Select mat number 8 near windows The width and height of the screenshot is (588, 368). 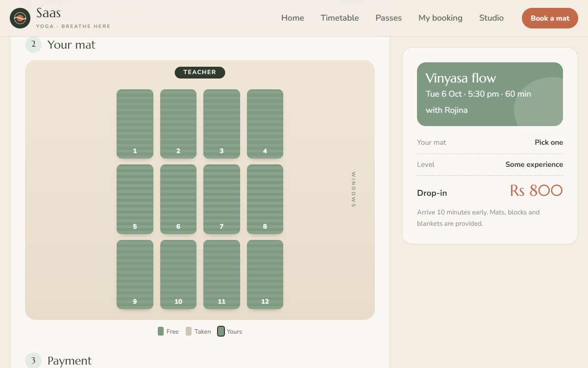click(x=265, y=199)
